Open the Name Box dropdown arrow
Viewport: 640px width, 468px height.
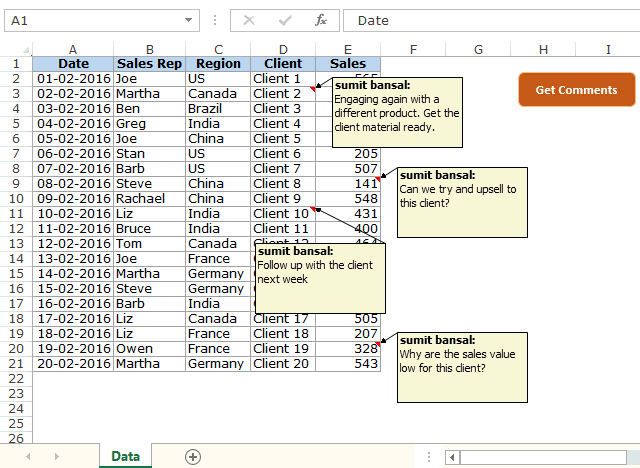coord(188,20)
